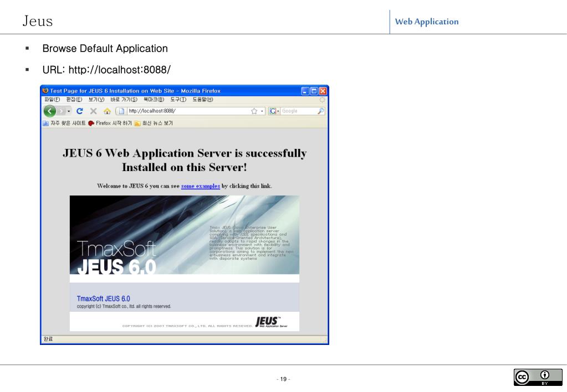Open the 파일(F) menu
567x392 pixels.
52,99
